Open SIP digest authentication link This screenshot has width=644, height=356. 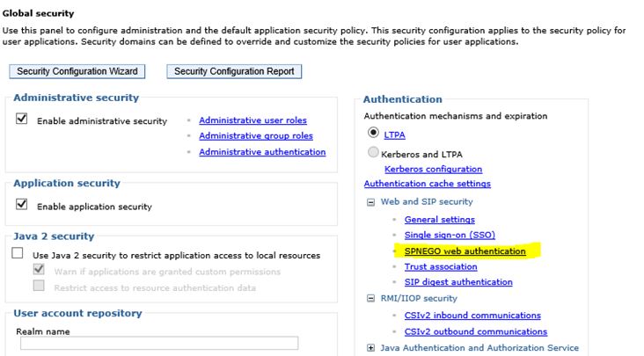(x=458, y=282)
